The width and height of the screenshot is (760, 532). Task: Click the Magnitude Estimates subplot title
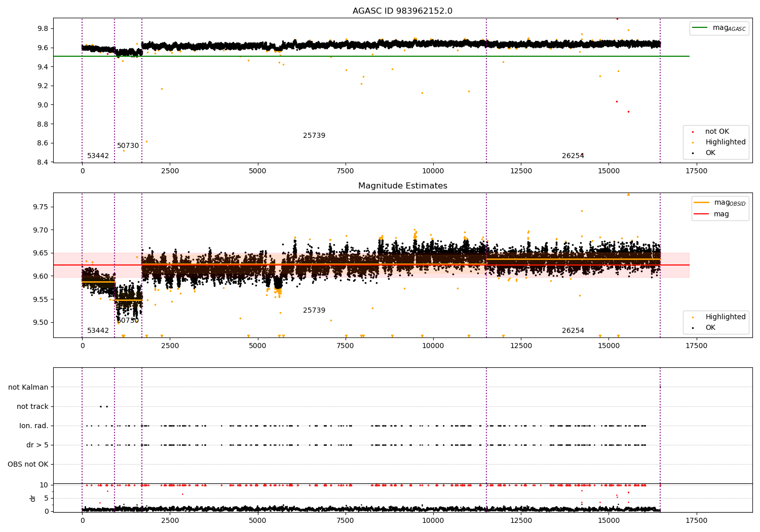[402, 186]
